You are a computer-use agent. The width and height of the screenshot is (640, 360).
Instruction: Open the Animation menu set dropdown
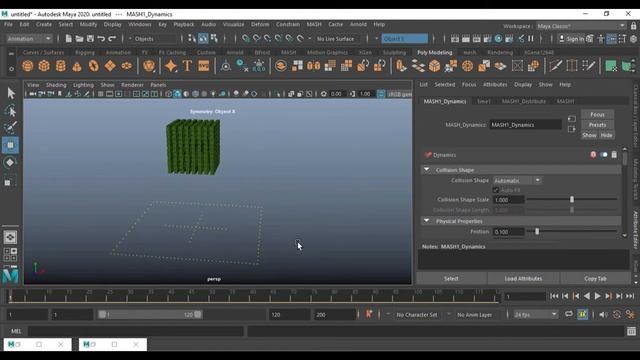pyautogui.click(x=29, y=39)
